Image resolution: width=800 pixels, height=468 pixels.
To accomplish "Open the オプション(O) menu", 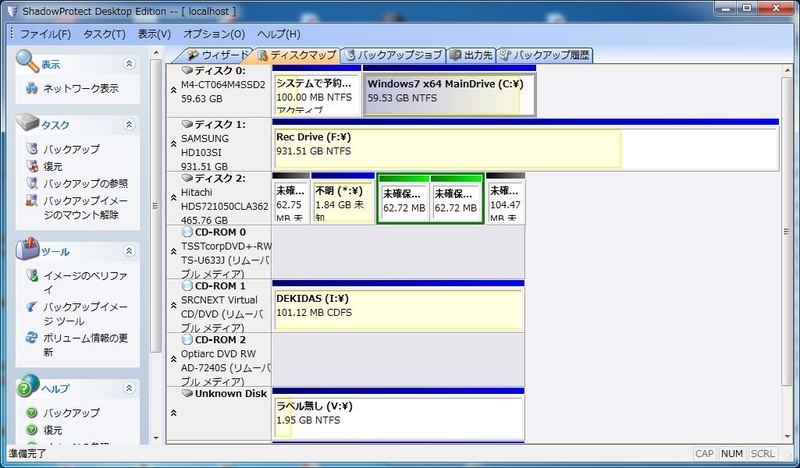I will pyautogui.click(x=214, y=34).
